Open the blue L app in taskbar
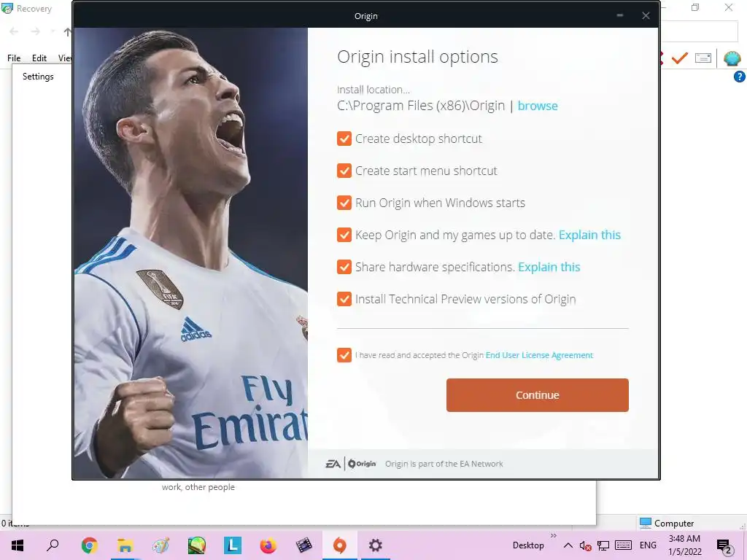 pos(233,545)
